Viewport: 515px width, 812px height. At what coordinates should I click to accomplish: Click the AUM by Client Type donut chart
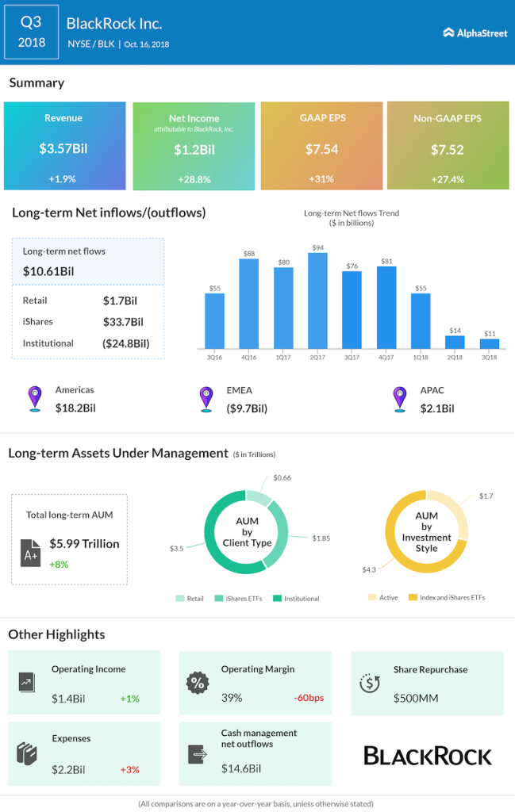[x=246, y=532]
